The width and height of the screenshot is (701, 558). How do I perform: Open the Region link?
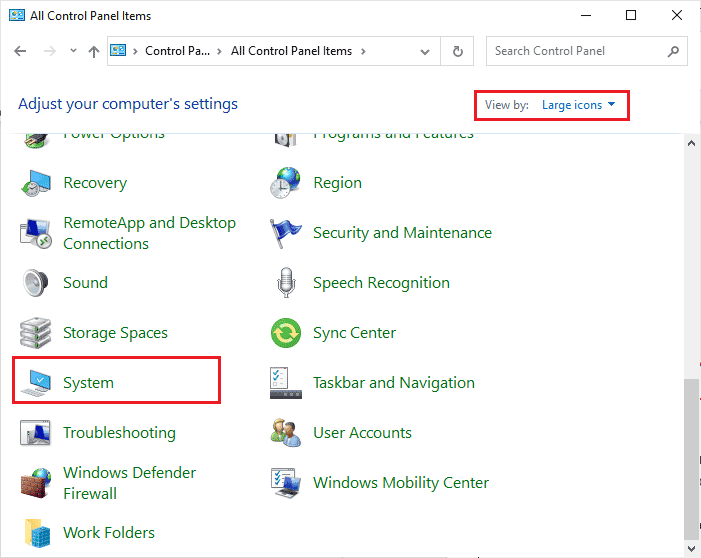click(338, 183)
